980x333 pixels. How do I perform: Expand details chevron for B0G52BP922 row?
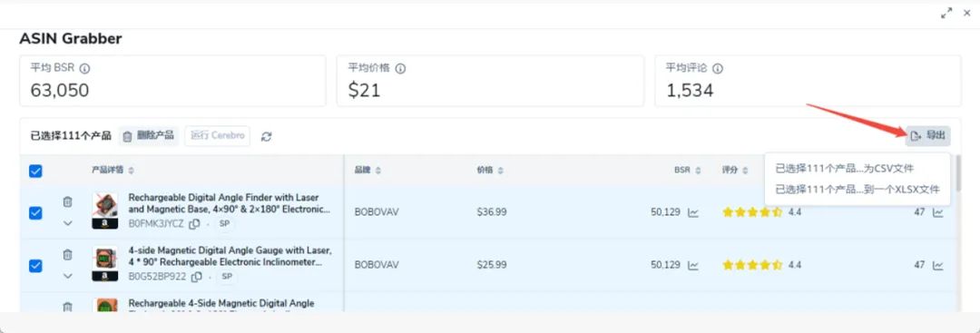pyautogui.click(x=68, y=276)
